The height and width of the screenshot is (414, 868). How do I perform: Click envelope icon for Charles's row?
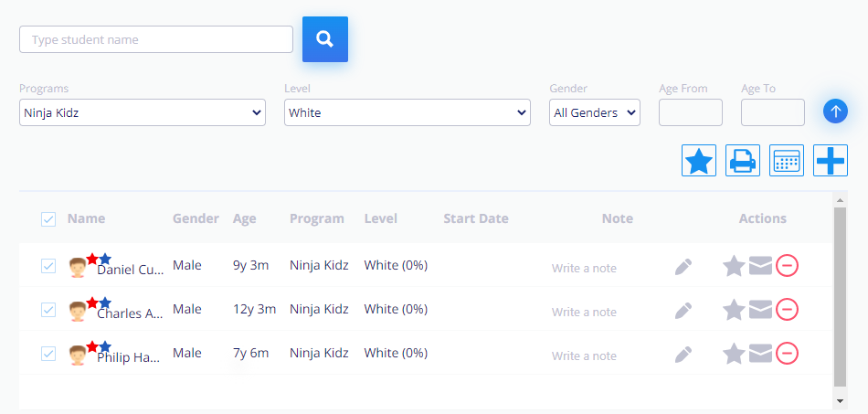click(760, 310)
